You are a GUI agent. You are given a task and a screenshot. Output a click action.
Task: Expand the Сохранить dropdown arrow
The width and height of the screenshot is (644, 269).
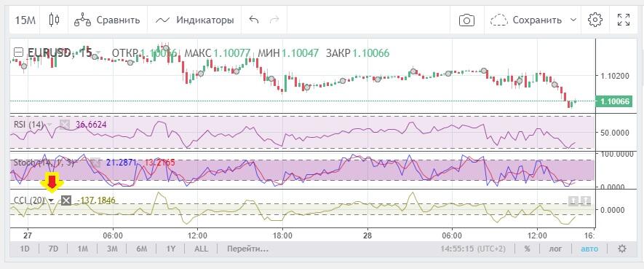(573, 20)
